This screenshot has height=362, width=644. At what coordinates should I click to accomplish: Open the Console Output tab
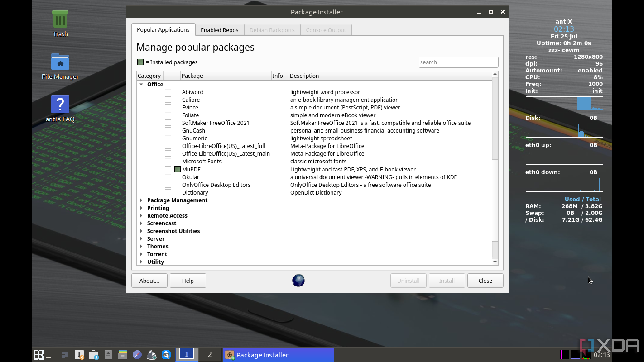(x=326, y=30)
